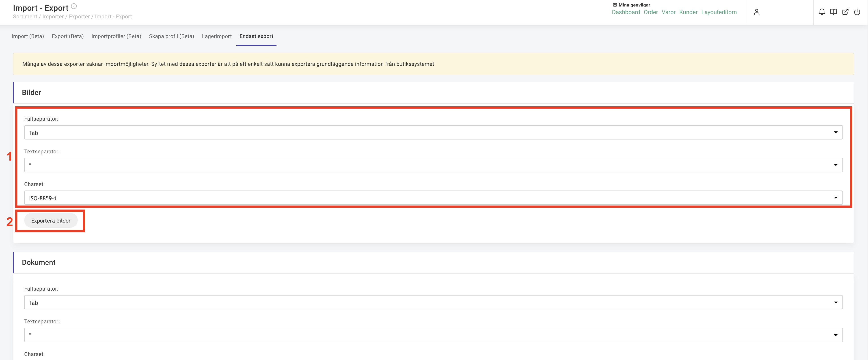Open Textseparator dropdown in Bilder section
Viewport: 868px width, 360px height.
click(433, 165)
